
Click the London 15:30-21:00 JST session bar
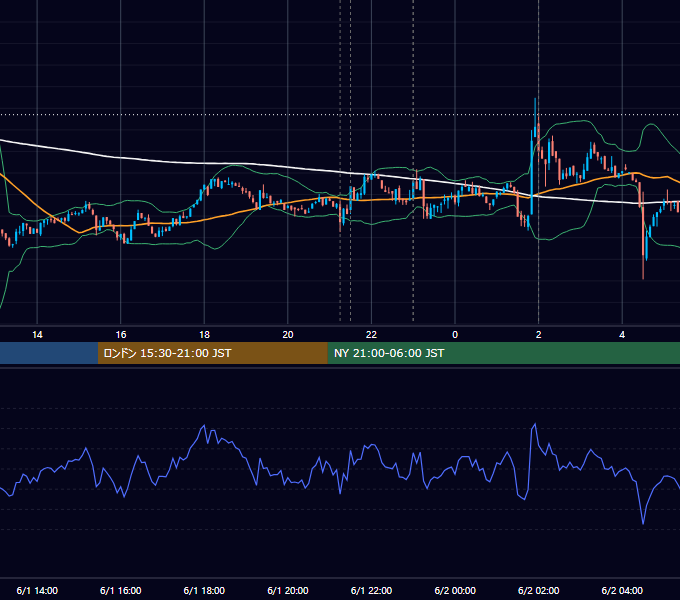point(212,353)
